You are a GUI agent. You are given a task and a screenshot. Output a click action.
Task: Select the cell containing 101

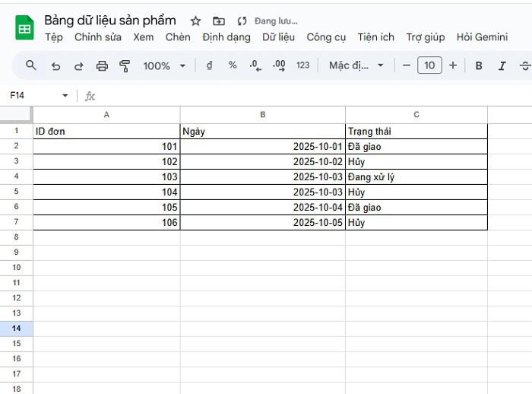click(x=106, y=146)
